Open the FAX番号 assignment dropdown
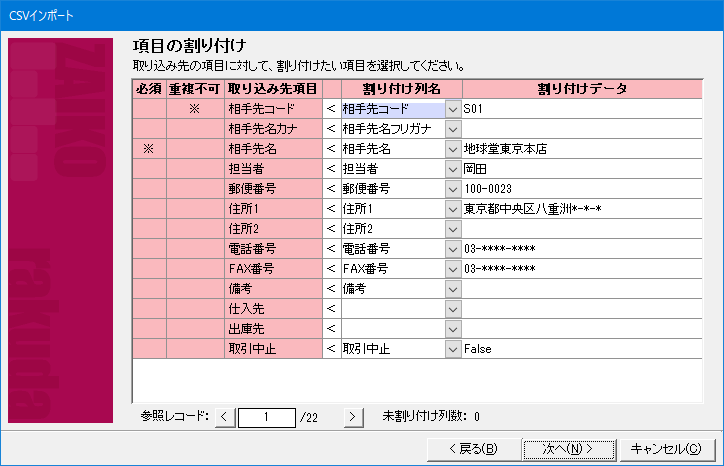 click(x=452, y=269)
